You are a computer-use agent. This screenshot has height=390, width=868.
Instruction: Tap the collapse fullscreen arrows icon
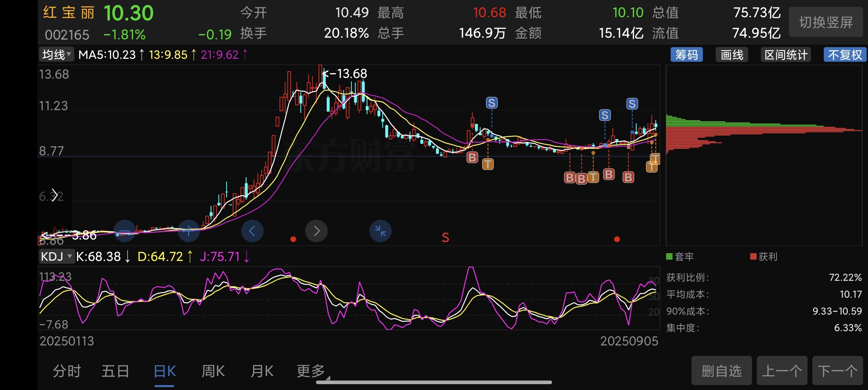[380, 231]
